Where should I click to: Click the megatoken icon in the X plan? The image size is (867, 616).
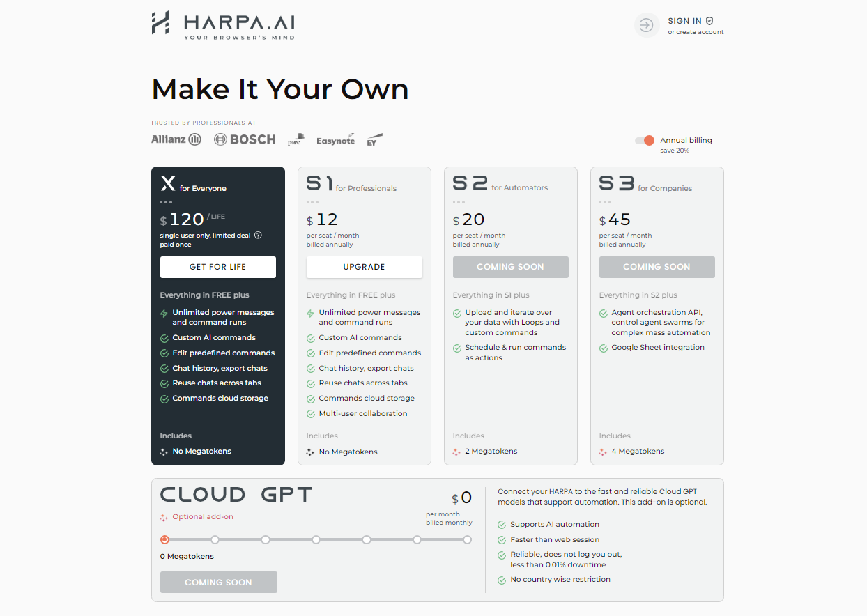pos(164,452)
